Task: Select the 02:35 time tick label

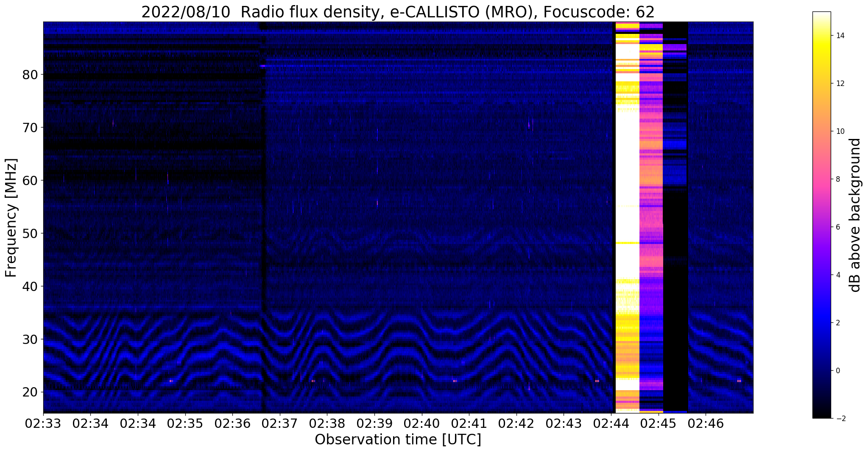Action: point(185,423)
